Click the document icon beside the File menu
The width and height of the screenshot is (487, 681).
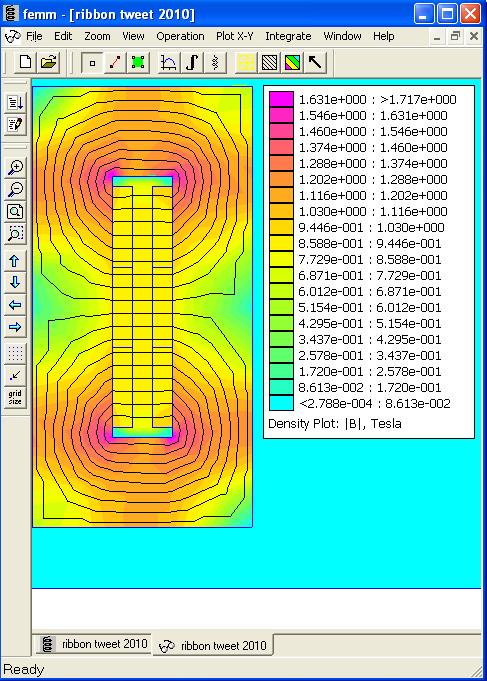tap(13, 36)
